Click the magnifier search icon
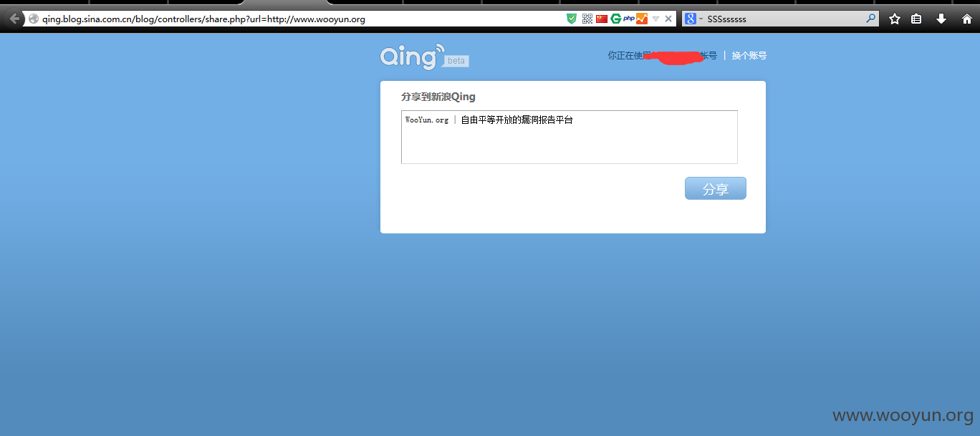The image size is (980, 436). click(871, 19)
